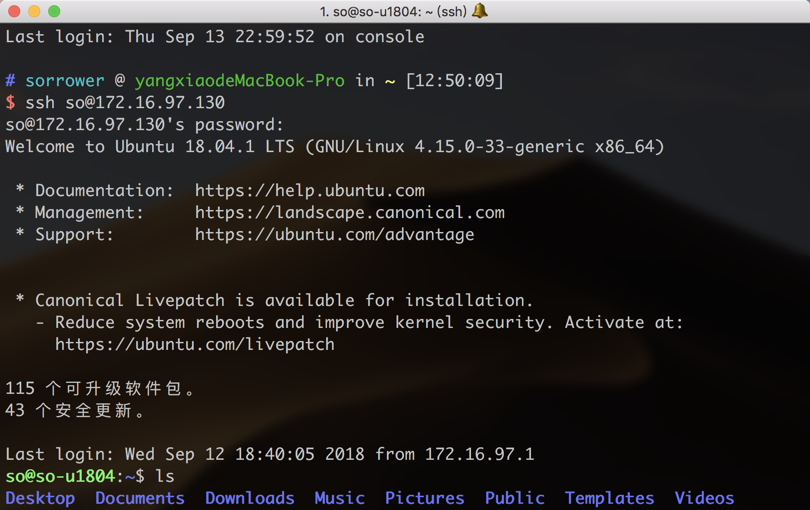Screen dimensions: 810x510
Task: Click the Downloads directory name
Action: coord(249,497)
